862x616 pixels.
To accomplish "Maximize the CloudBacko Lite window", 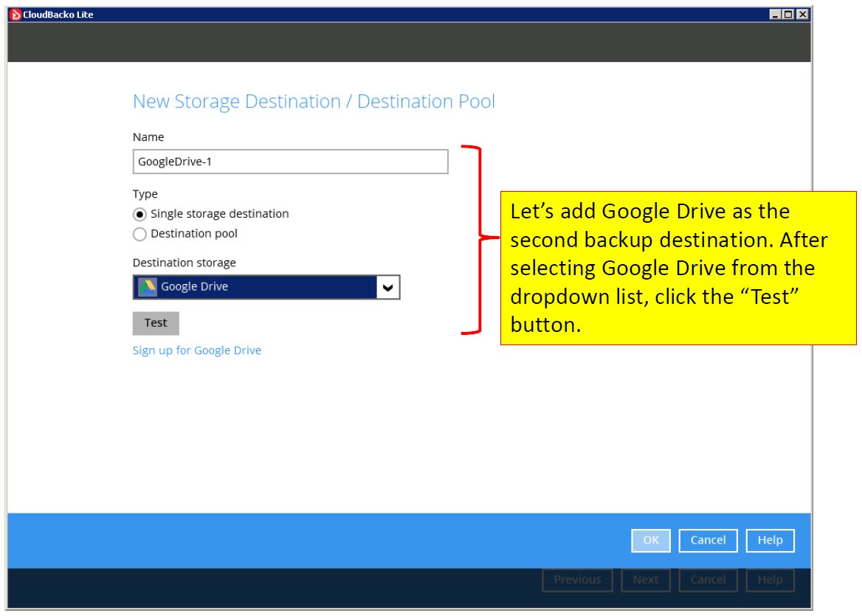I will (788, 14).
